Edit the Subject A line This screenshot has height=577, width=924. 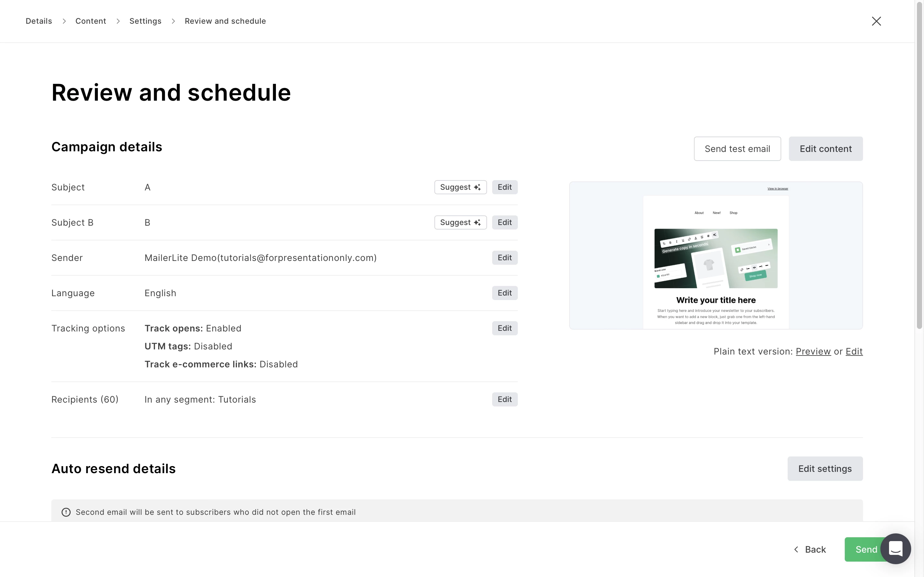tap(504, 188)
